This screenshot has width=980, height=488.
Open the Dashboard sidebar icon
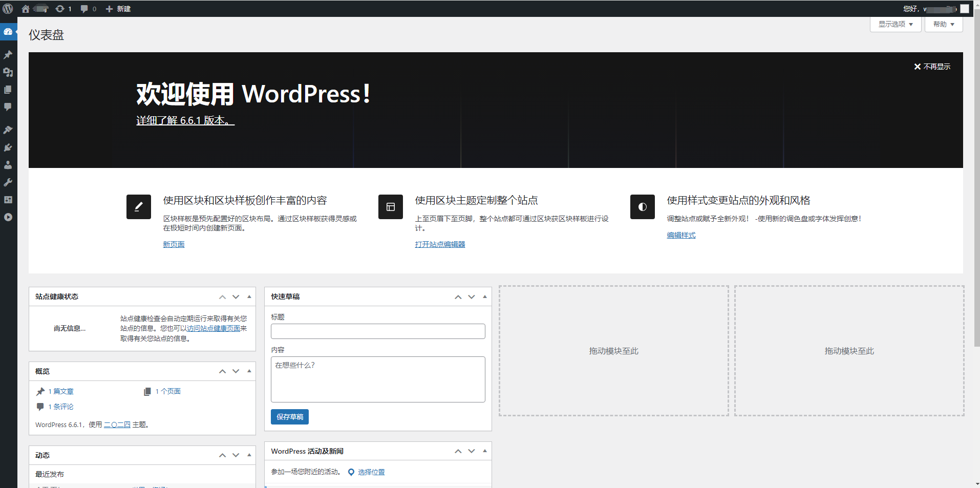[8, 32]
